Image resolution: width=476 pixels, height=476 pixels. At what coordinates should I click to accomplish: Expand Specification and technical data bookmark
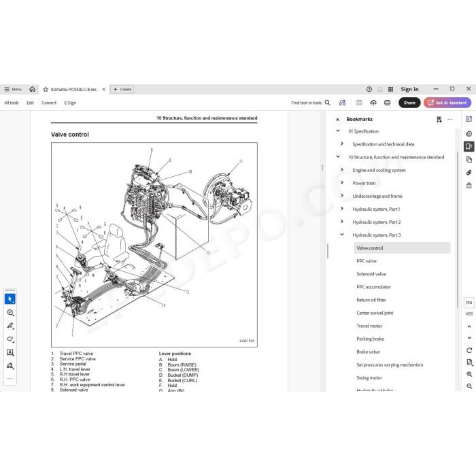342,144
